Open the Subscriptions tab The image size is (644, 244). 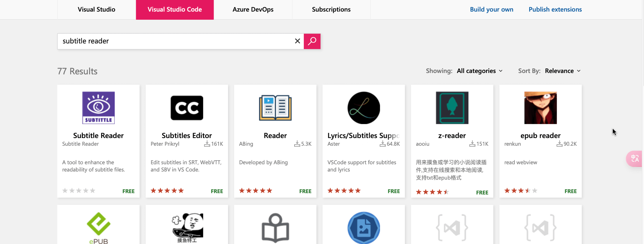tap(331, 10)
